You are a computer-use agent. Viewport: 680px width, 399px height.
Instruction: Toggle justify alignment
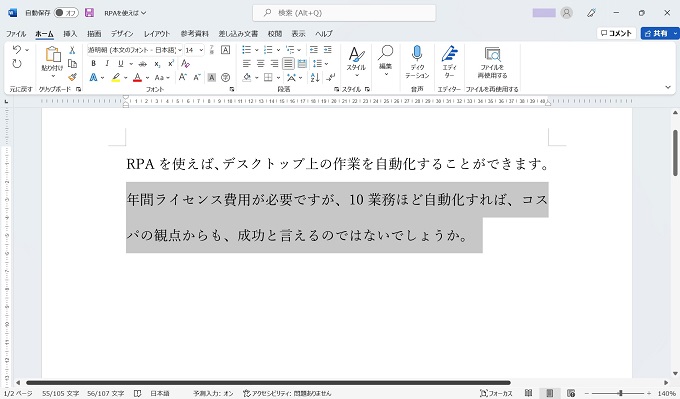[x=288, y=64]
